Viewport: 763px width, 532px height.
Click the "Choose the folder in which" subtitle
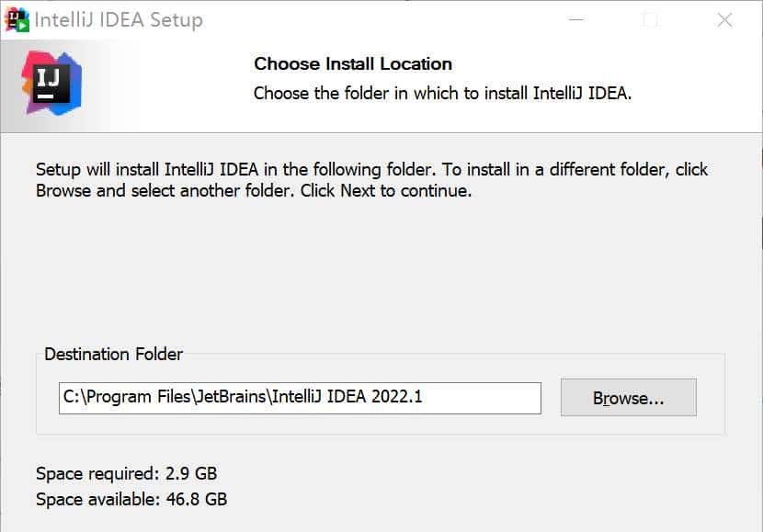pos(442,93)
